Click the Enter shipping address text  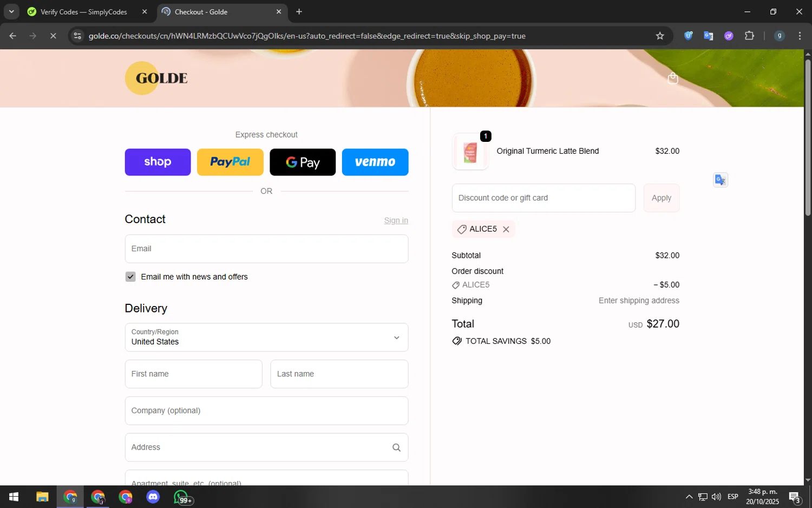point(639,301)
